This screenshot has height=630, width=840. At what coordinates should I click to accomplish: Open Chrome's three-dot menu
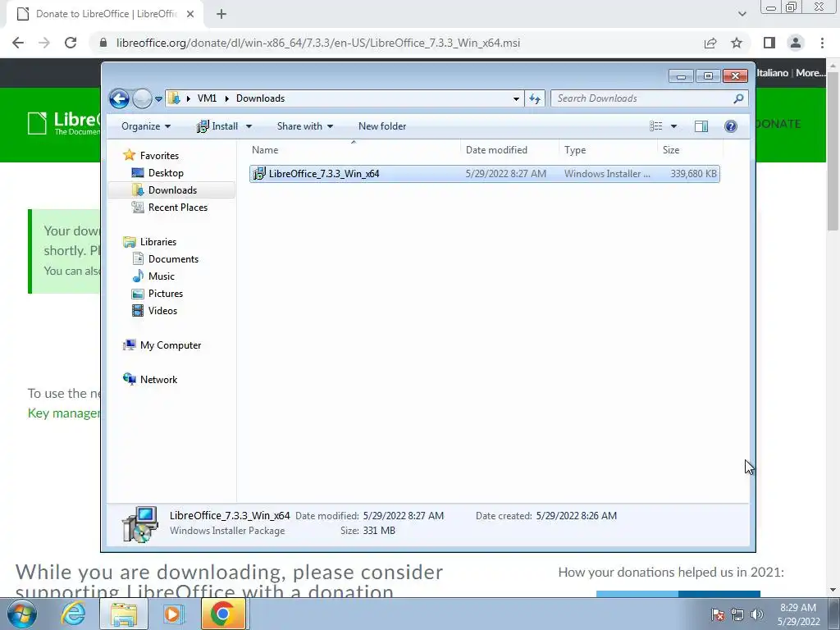[x=822, y=43]
